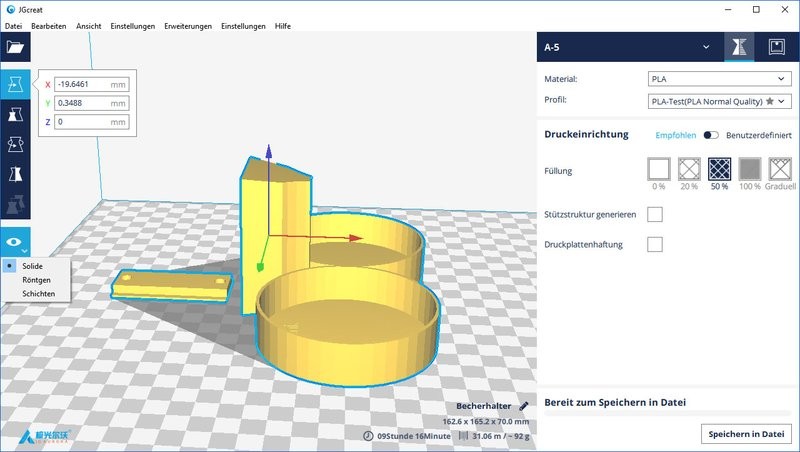800x452 pixels.
Task: Switch to the print settings stage icon
Action: tap(739, 47)
